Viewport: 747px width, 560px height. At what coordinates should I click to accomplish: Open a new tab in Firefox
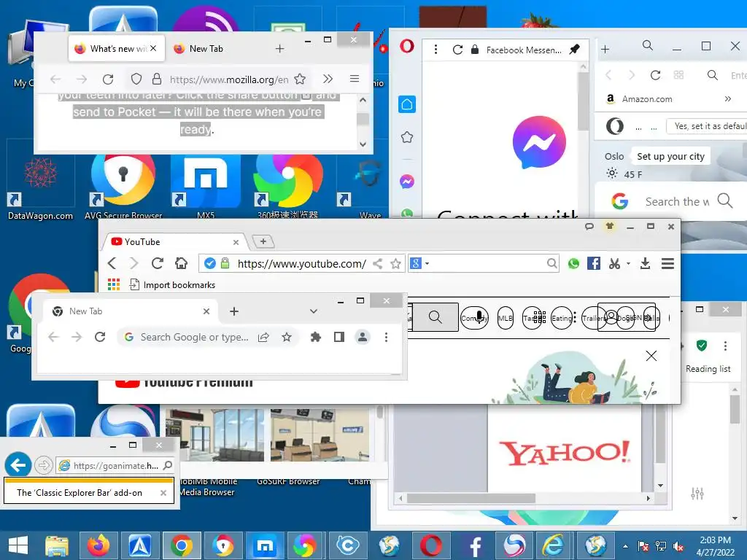pos(279,49)
